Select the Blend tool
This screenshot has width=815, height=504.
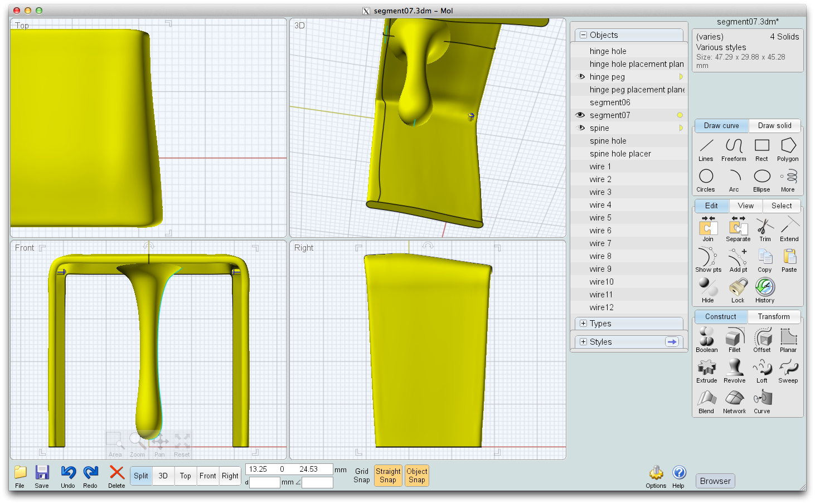707,401
